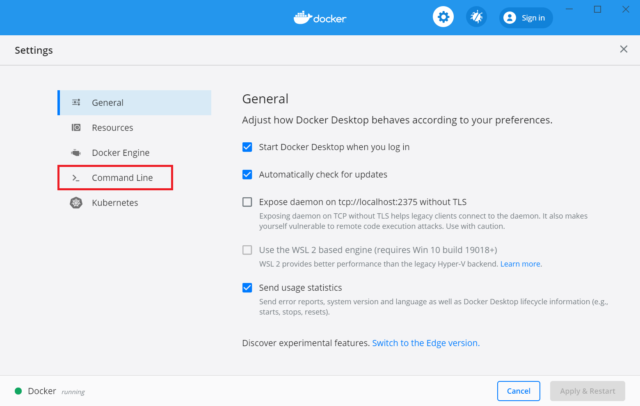The width and height of the screenshot is (640, 406).
Task: Click 'Adjust how Docker Desktop behaves' description
Action: click(397, 120)
